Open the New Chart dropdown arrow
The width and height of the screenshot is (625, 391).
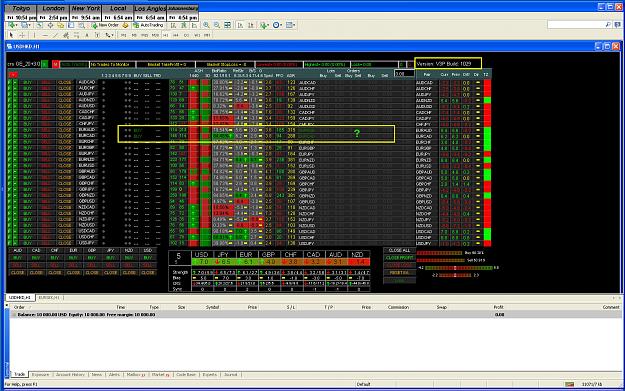coord(16,25)
